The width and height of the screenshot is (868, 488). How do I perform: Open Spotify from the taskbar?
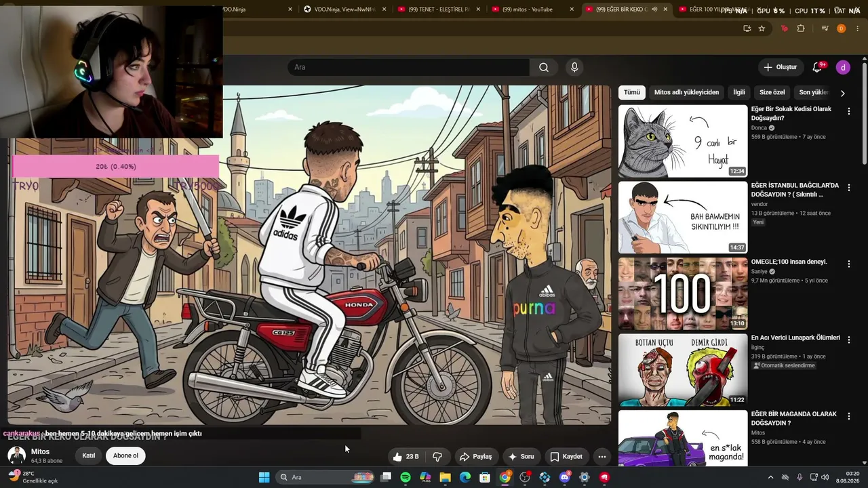(406, 477)
